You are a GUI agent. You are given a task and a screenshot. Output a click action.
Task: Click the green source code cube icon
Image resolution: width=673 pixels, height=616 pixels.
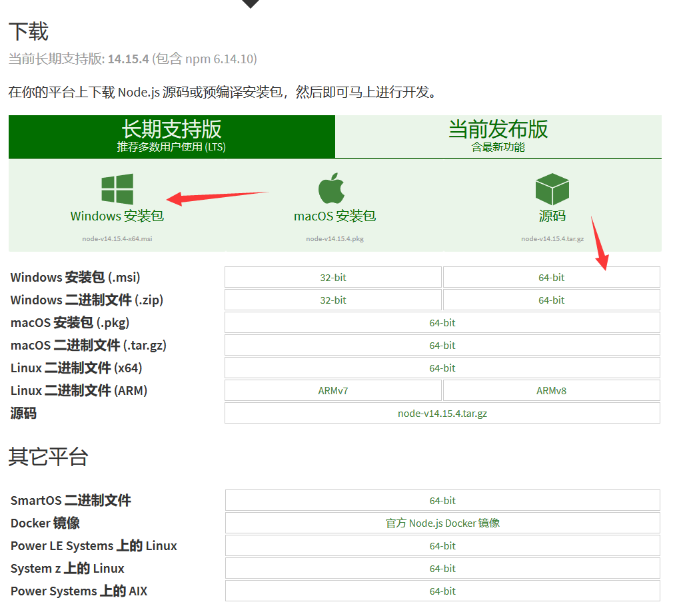point(552,189)
